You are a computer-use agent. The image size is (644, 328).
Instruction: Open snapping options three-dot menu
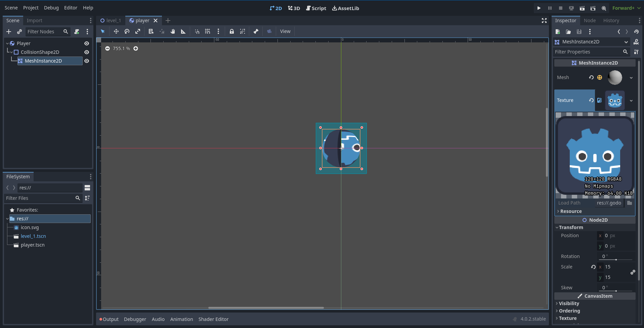pos(218,31)
